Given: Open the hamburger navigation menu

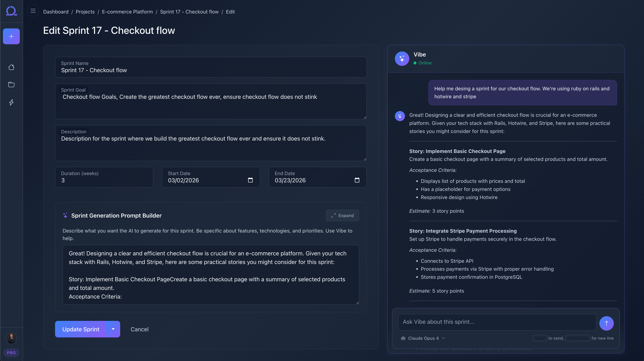Looking at the screenshot, I should [33, 11].
